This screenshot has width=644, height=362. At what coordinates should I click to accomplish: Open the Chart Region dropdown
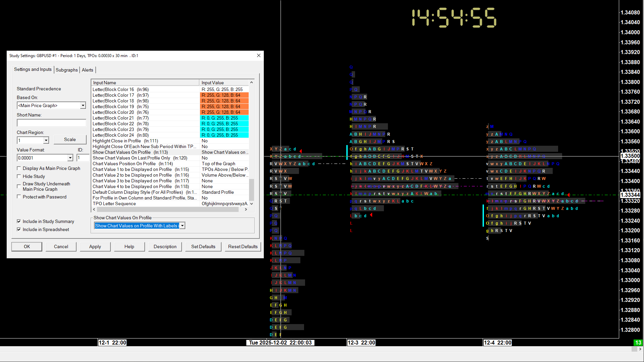pyautogui.click(x=46, y=140)
